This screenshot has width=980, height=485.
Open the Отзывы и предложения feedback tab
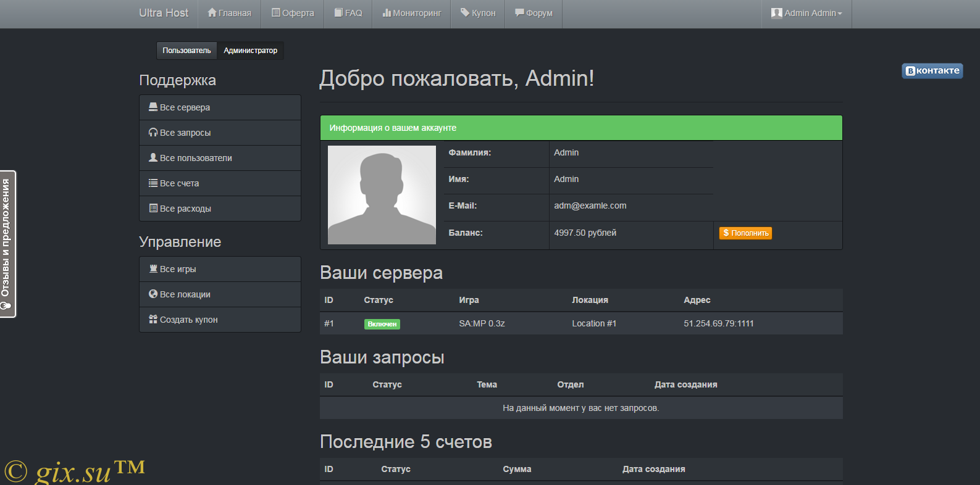coord(7,244)
